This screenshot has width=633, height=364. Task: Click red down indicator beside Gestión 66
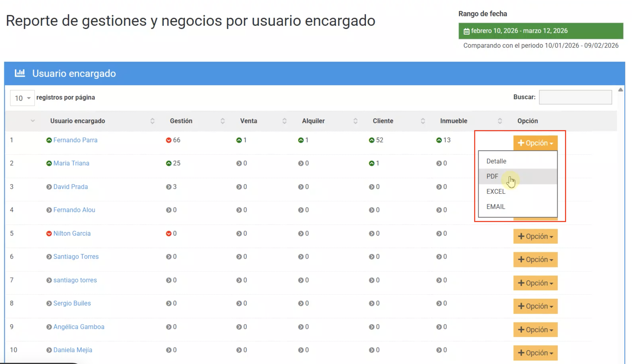click(x=169, y=140)
